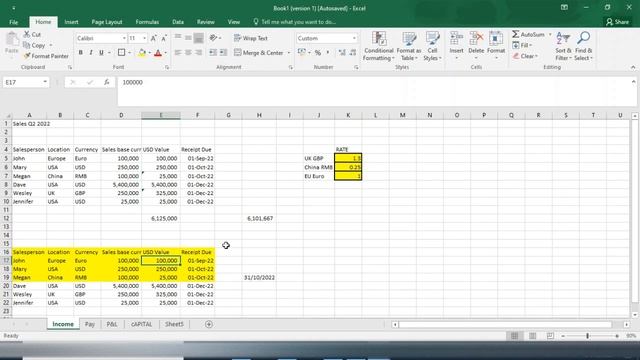Toggle Underline formatting

click(101, 53)
